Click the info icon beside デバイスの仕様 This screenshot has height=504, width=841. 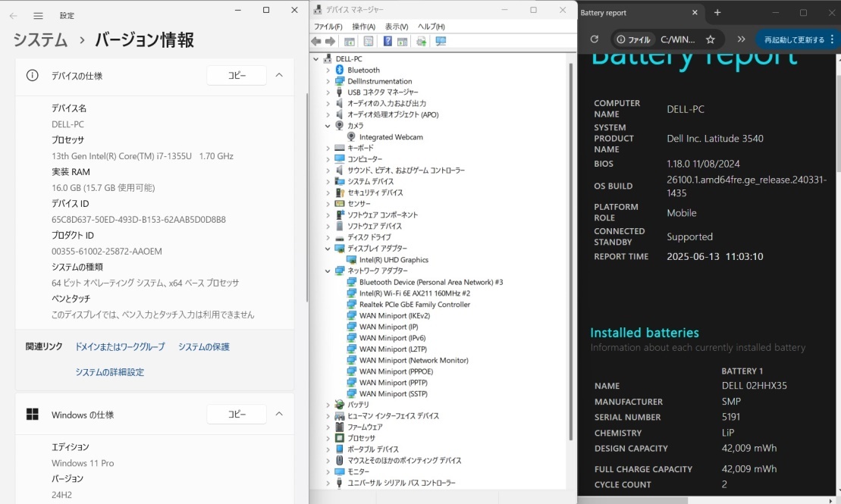point(32,76)
